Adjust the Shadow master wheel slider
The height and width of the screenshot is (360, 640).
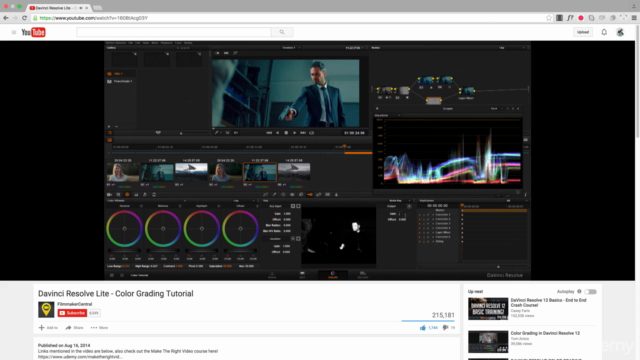tap(124, 251)
